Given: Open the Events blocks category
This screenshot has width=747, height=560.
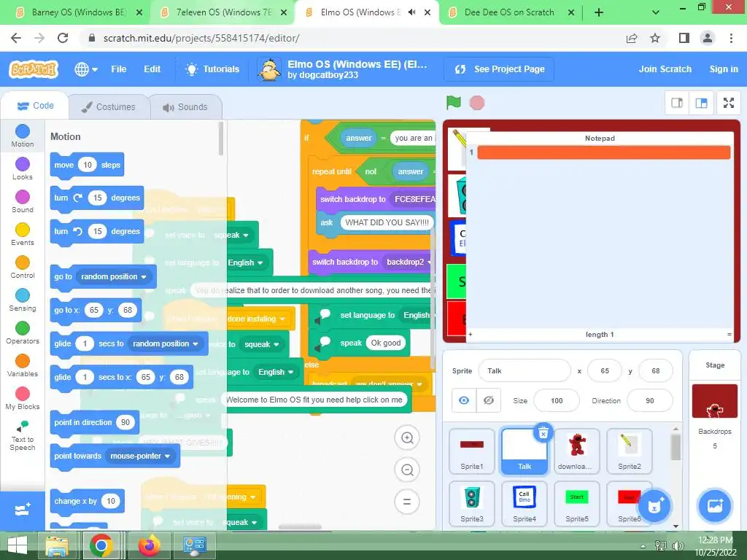Looking at the screenshot, I should pyautogui.click(x=23, y=235).
